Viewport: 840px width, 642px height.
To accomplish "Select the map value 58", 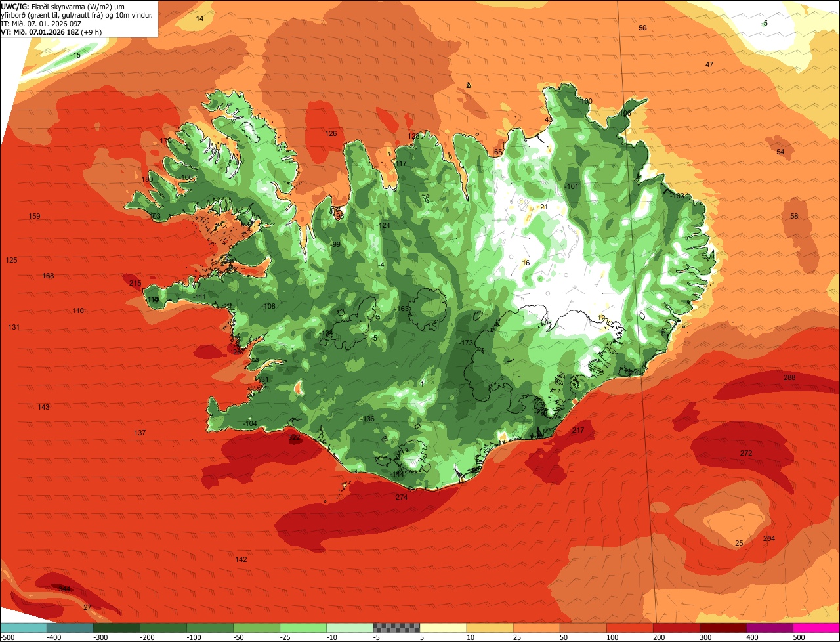I will click(x=794, y=217).
